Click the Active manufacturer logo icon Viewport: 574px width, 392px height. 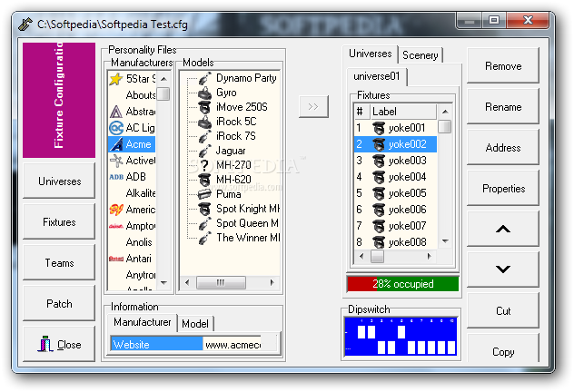point(115,161)
